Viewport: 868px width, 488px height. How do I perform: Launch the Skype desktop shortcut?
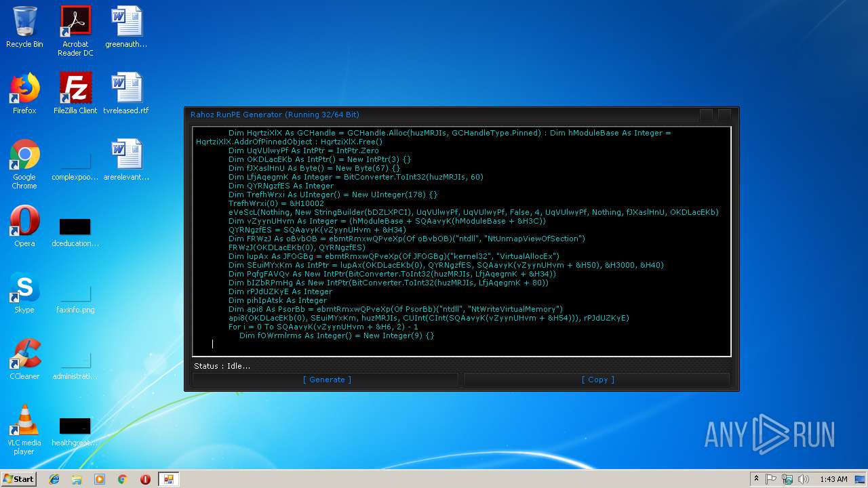tap(24, 293)
